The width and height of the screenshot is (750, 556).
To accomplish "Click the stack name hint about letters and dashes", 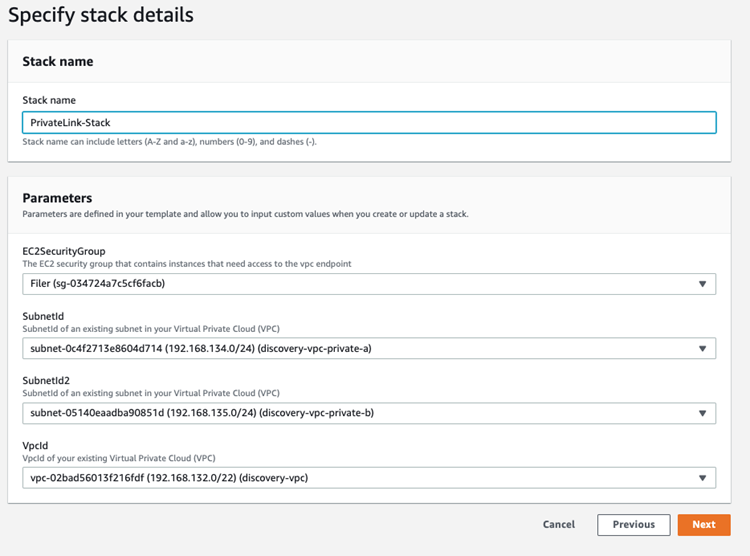I will (169, 142).
